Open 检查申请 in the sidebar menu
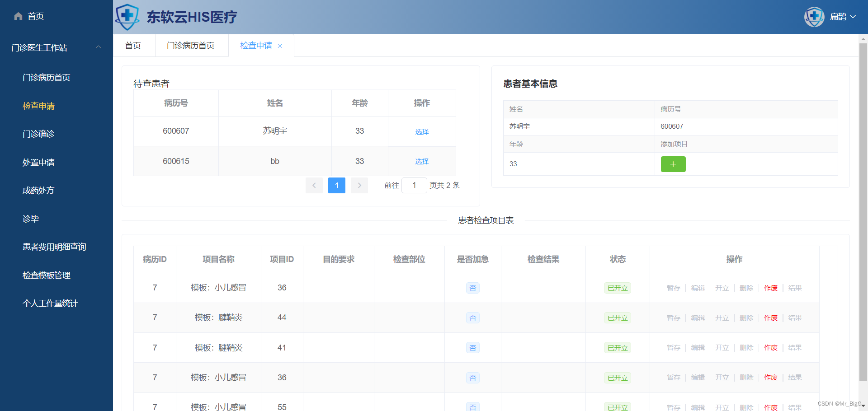868x411 pixels. pyautogui.click(x=38, y=106)
